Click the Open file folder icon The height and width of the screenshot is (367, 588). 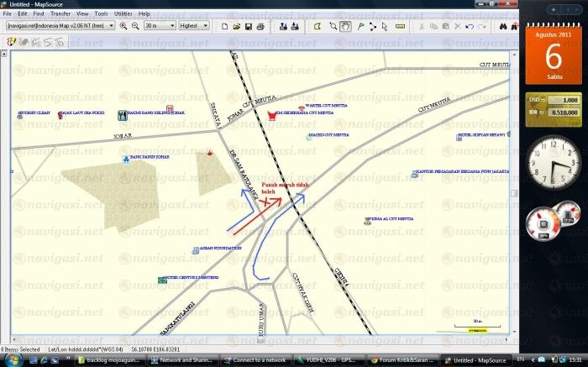coord(236,26)
